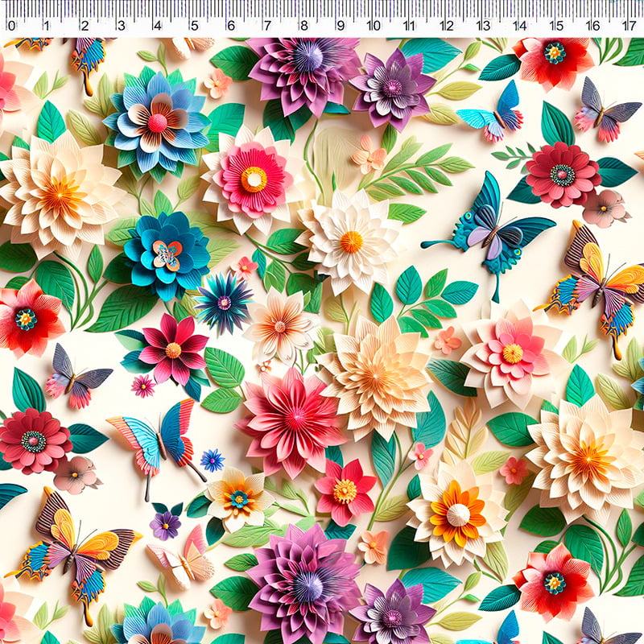Click the number 0 on the ruler
Viewport: 644px width, 644px height.
[x=10, y=26]
